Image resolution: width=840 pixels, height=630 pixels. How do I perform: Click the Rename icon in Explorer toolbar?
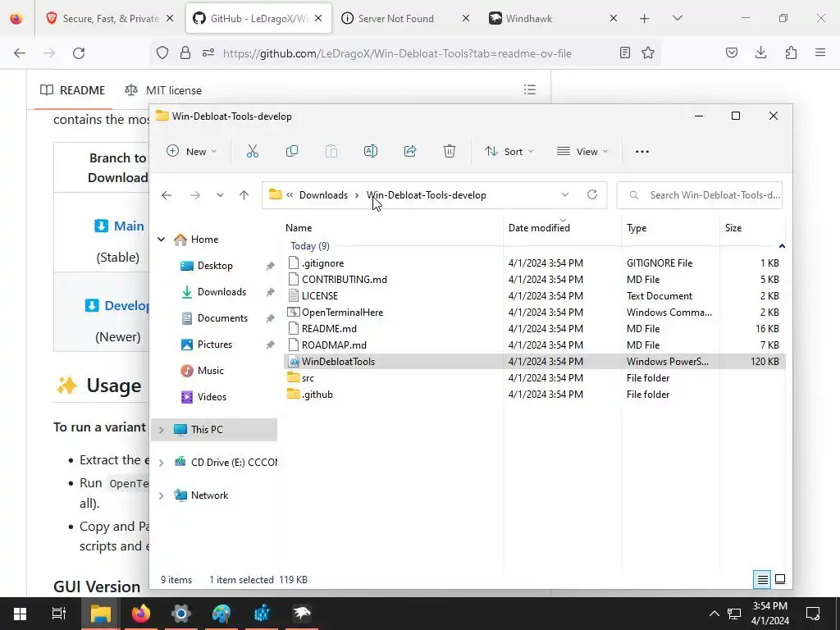(x=371, y=152)
